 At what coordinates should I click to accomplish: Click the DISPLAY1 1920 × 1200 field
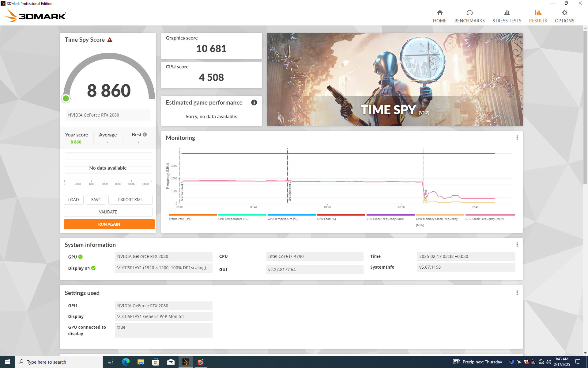[x=163, y=268]
